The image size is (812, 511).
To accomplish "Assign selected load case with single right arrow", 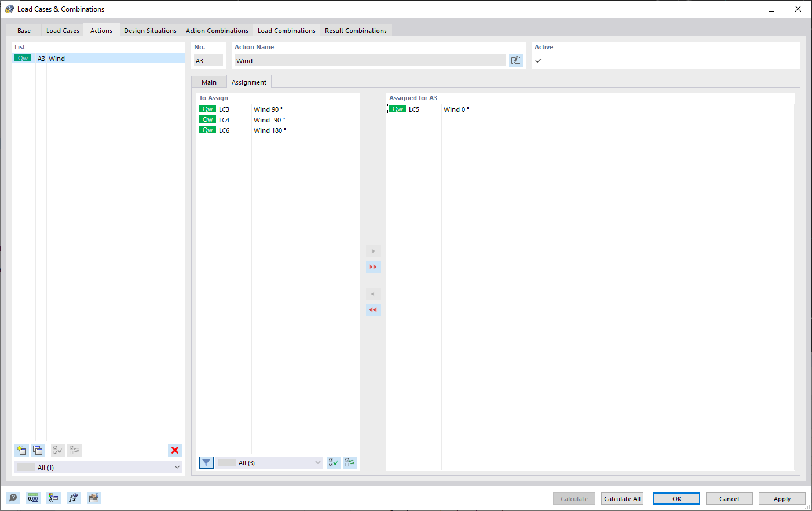I will (x=373, y=251).
